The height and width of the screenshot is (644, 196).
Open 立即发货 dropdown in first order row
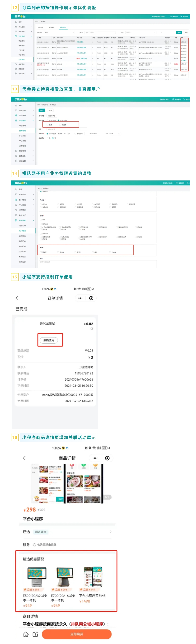coord(184,42)
